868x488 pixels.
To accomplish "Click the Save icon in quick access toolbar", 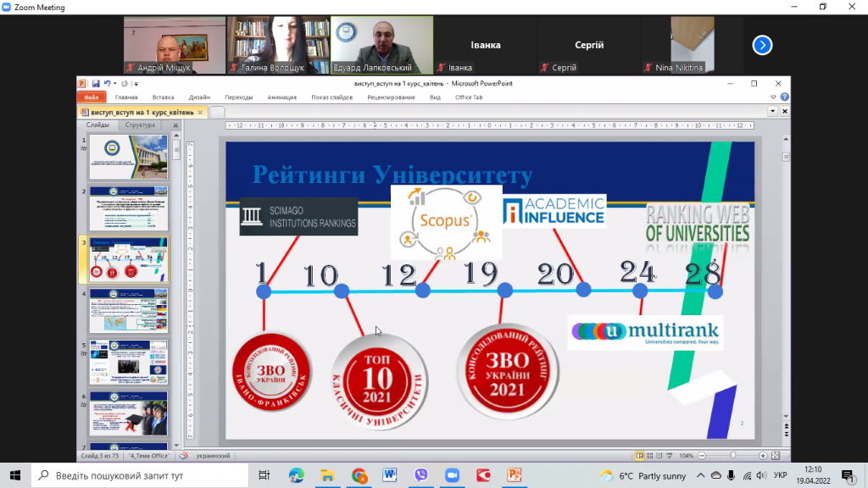I will pyautogui.click(x=96, y=84).
